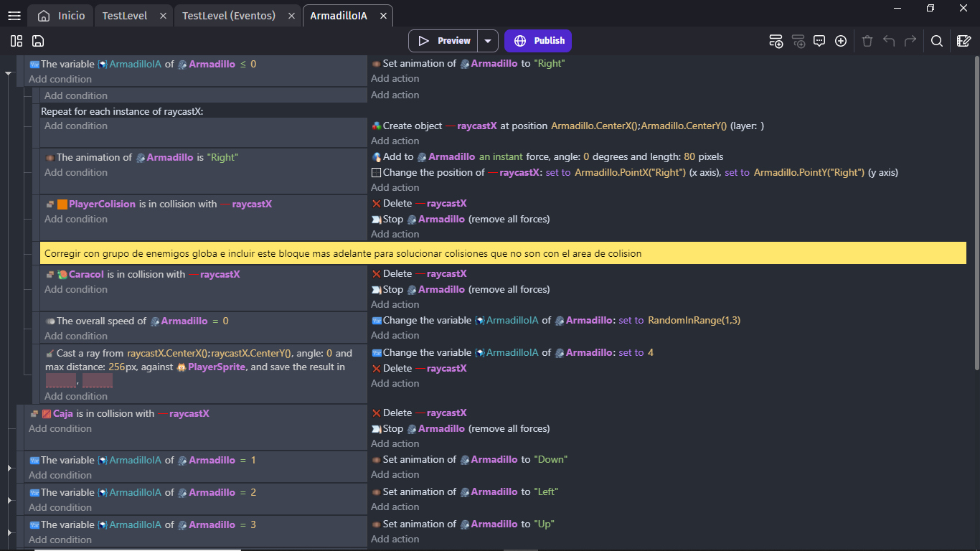
Task: Open the search in events tool
Action: coord(936,41)
